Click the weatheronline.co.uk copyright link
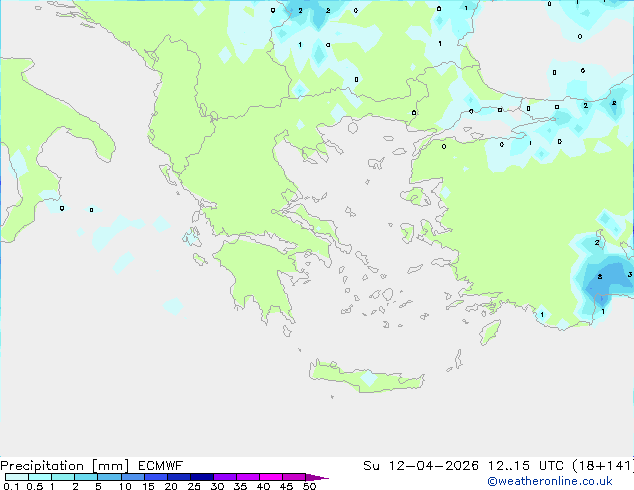Screen dimensions: 634x490 pos(550,481)
